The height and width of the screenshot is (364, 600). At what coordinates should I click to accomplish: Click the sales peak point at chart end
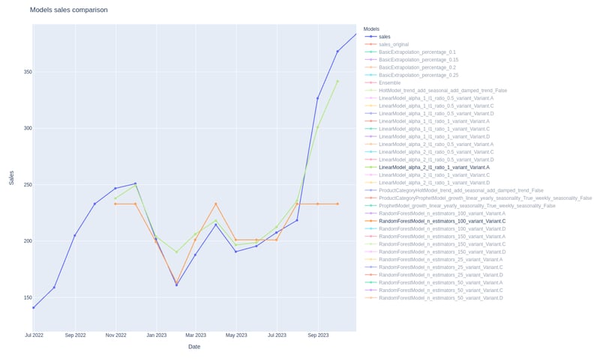click(x=355, y=34)
